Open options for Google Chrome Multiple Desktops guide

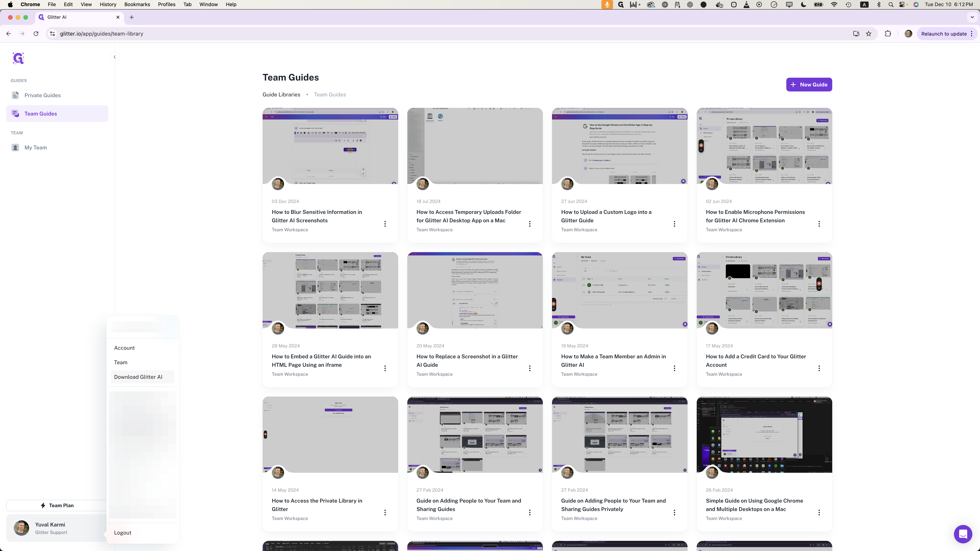(x=819, y=513)
